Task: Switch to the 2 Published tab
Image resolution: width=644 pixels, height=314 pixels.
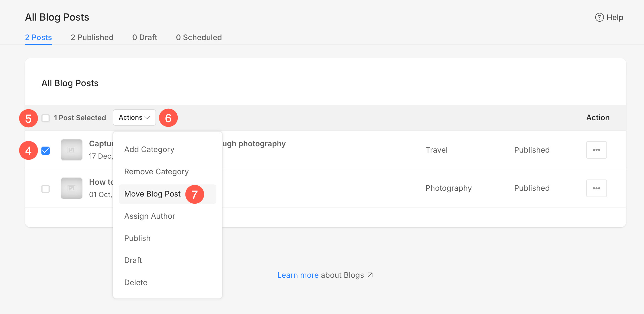Action: coord(92,37)
